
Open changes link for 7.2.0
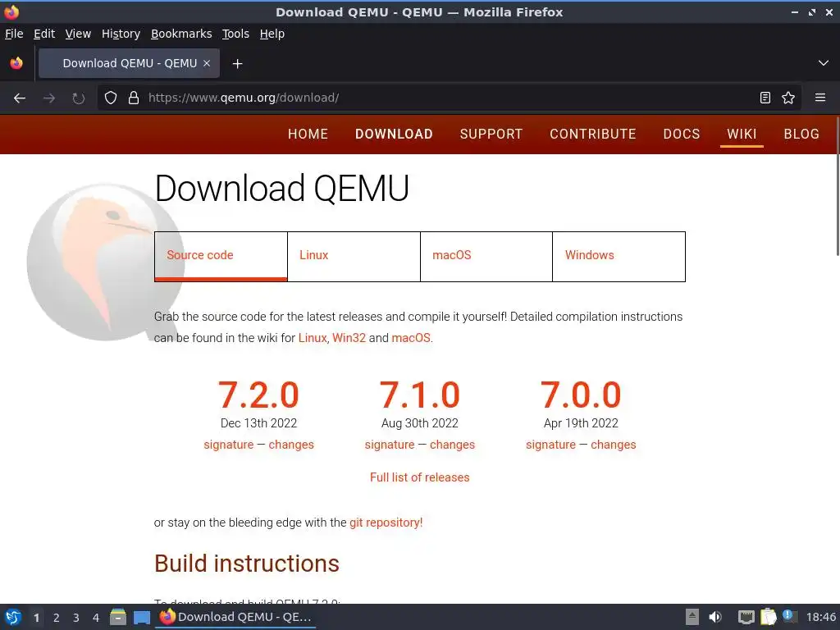coord(291,445)
